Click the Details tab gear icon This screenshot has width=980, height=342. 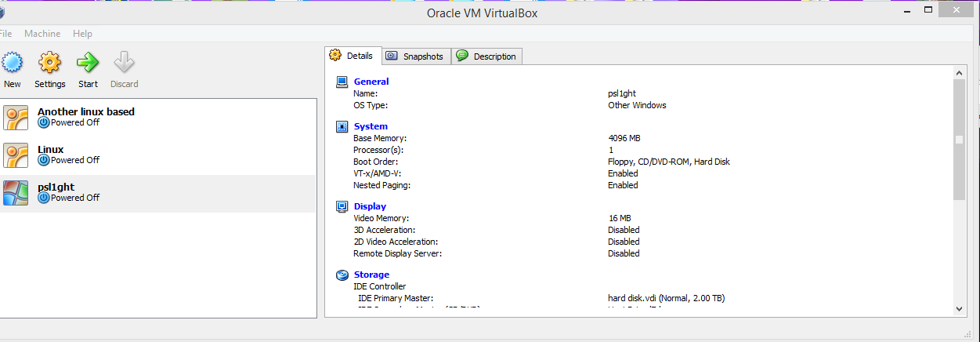[335, 56]
